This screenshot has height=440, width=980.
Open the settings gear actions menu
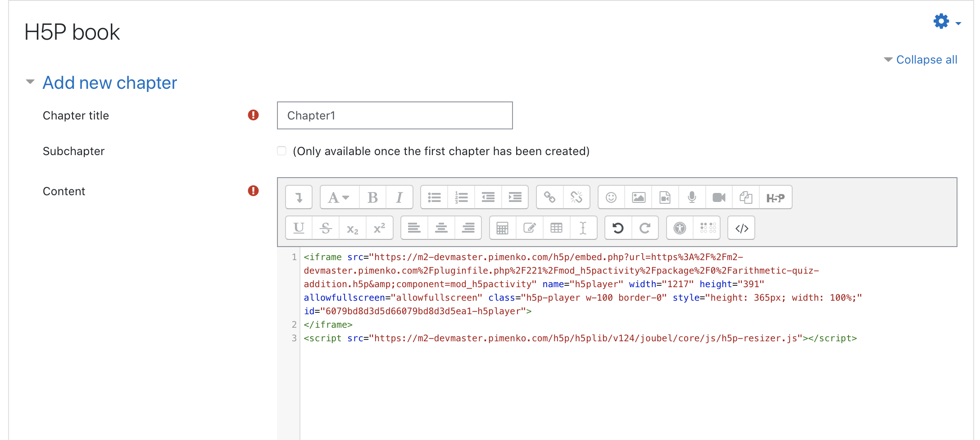[947, 21]
